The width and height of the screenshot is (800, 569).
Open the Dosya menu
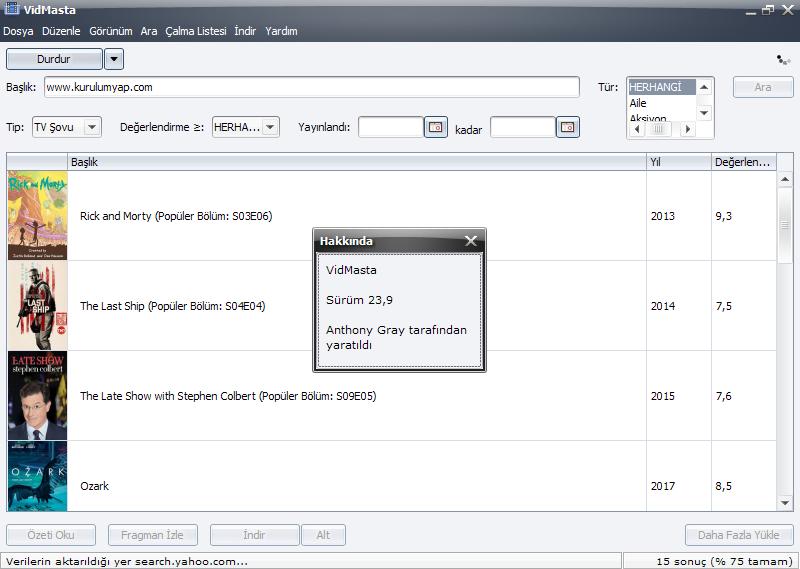(x=18, y=31)
